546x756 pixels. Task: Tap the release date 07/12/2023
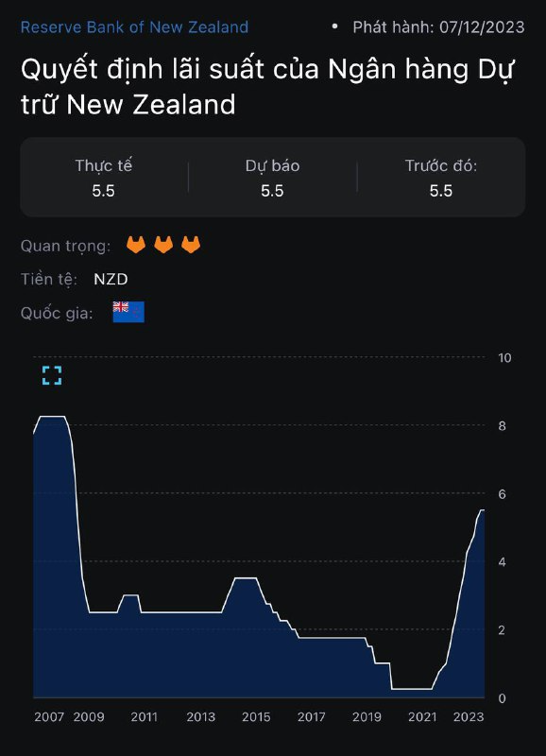(482, 27)
